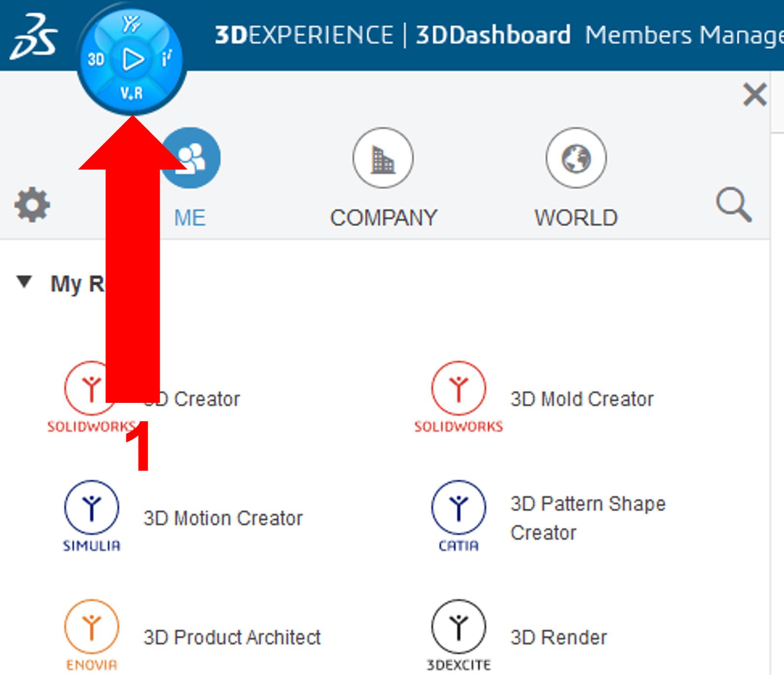Select the 3D Mold Creator role

583,399
